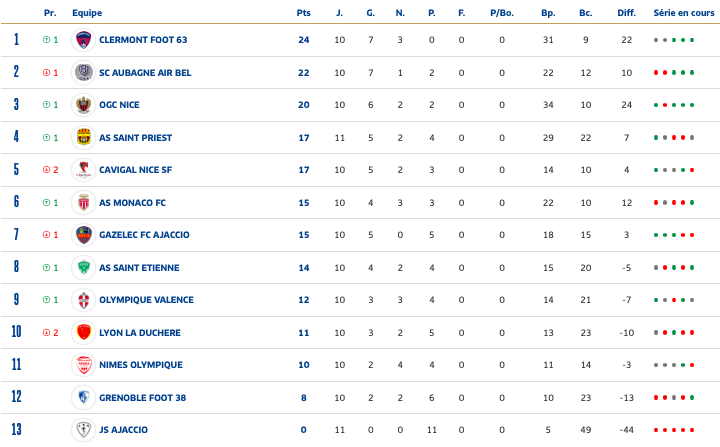Click the CAVIGAL NICE SF team name
Image resolution: width=720 pixels, height=447 pixels.
pos(135,170)
